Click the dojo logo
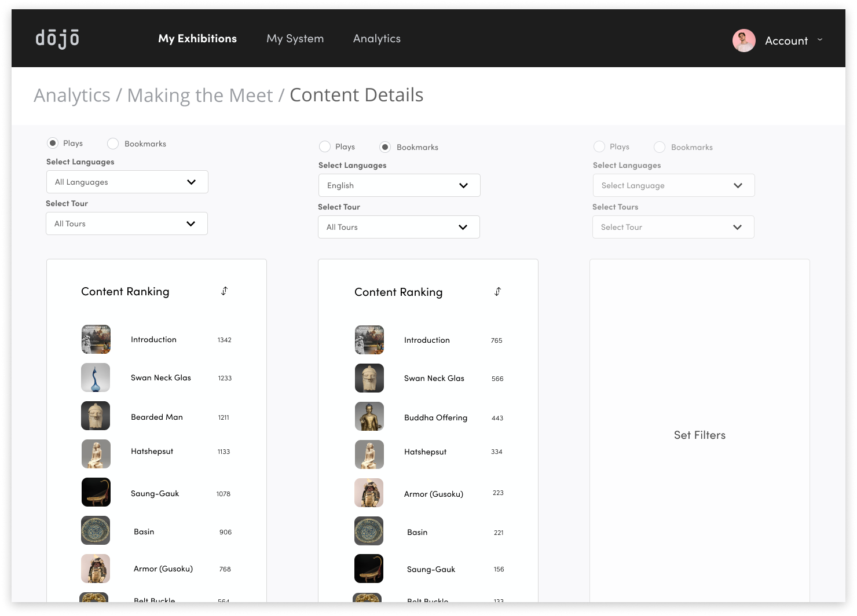This screenshot has width=857, height=616. (x=57, y=39)
